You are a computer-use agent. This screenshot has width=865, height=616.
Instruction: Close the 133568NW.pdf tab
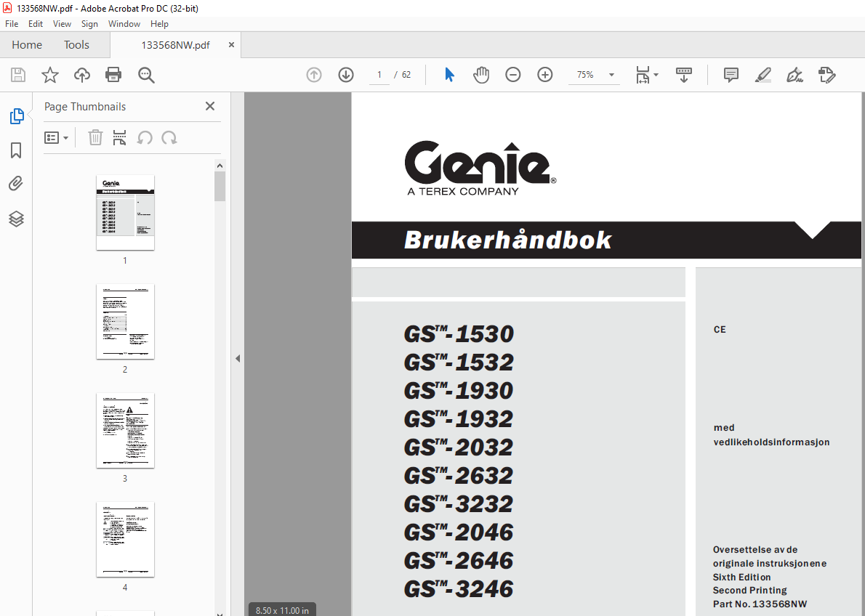(231, 44)
